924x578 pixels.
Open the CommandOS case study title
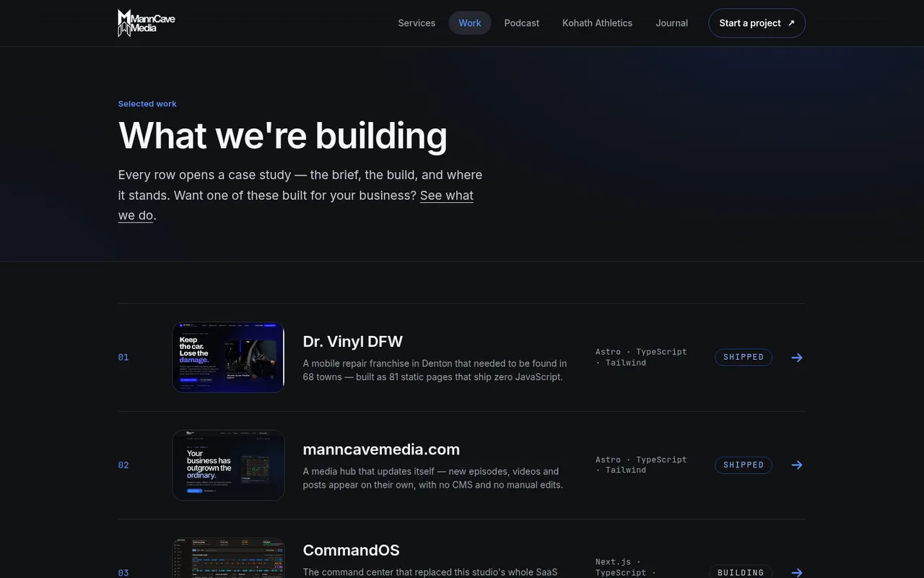tap(352, 550)
